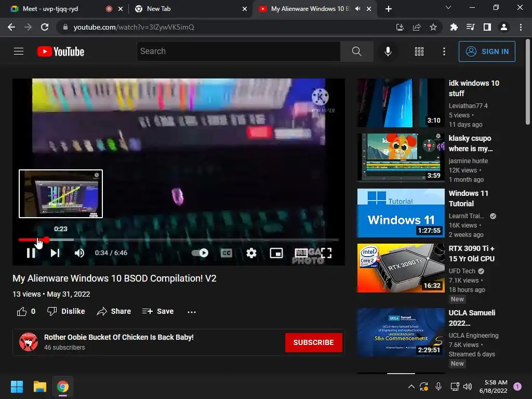This screenshot has width=532, height=399.
Task: Enter full screen mode
Action: coord(326,253)
